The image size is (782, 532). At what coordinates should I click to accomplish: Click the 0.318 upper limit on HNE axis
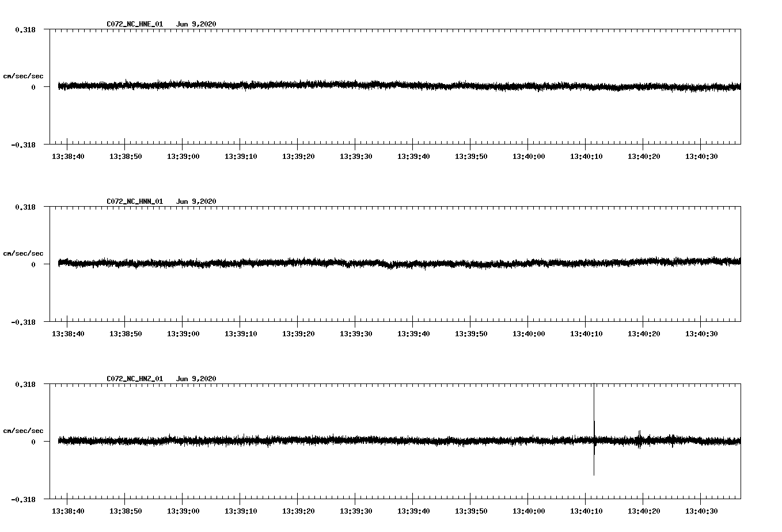pos(25,29)
